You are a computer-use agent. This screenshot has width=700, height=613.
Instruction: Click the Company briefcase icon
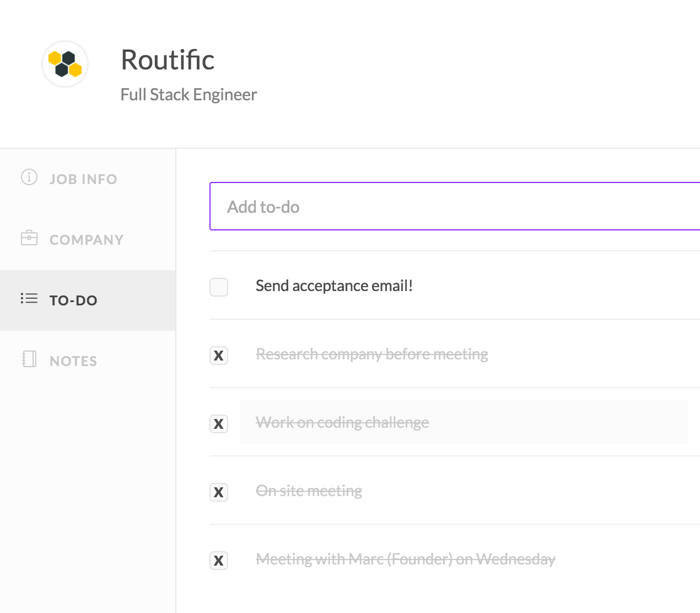pyautogui.click(x=29, y=238)
